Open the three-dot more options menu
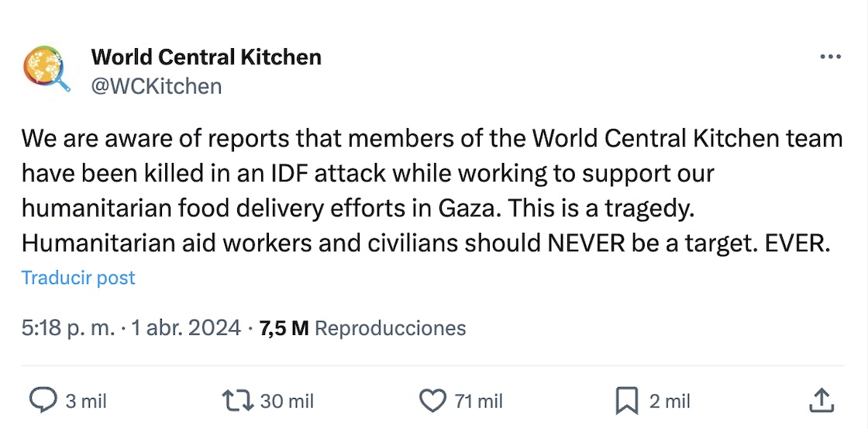 830,57
